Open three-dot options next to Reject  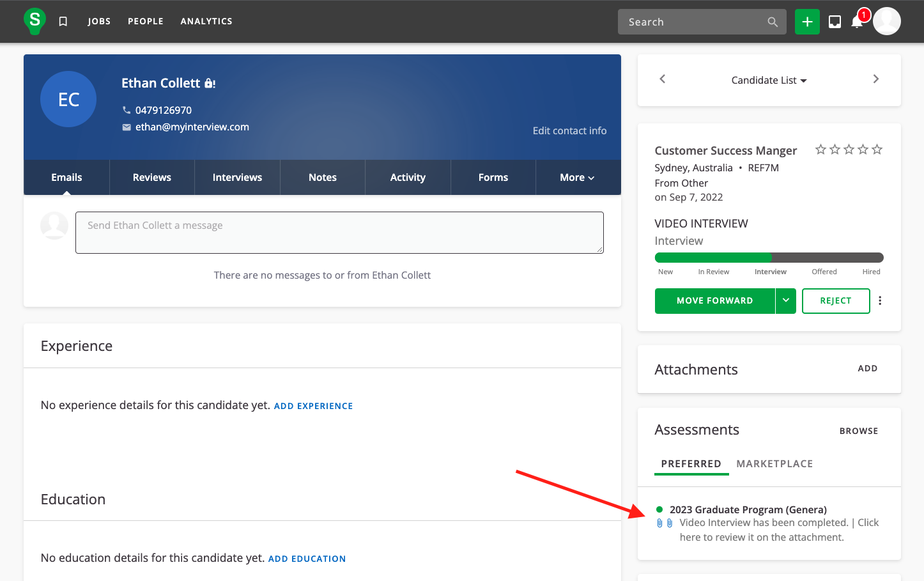[880, 300]
